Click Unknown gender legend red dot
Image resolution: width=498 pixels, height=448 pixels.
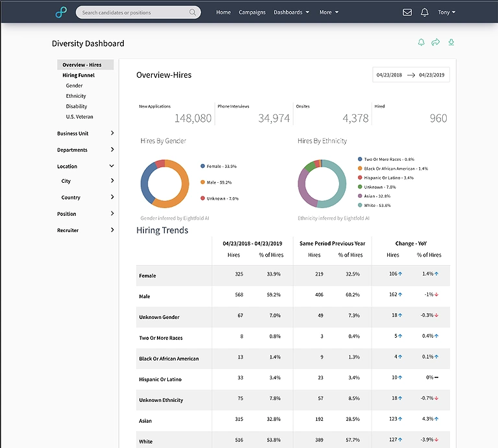tap(202, 198)
